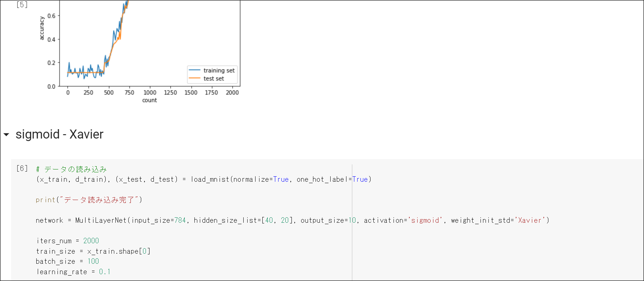Click the test set legend entry
This screenshot has height=281, width=644.
pyautogui.click(x=207, y=78)
